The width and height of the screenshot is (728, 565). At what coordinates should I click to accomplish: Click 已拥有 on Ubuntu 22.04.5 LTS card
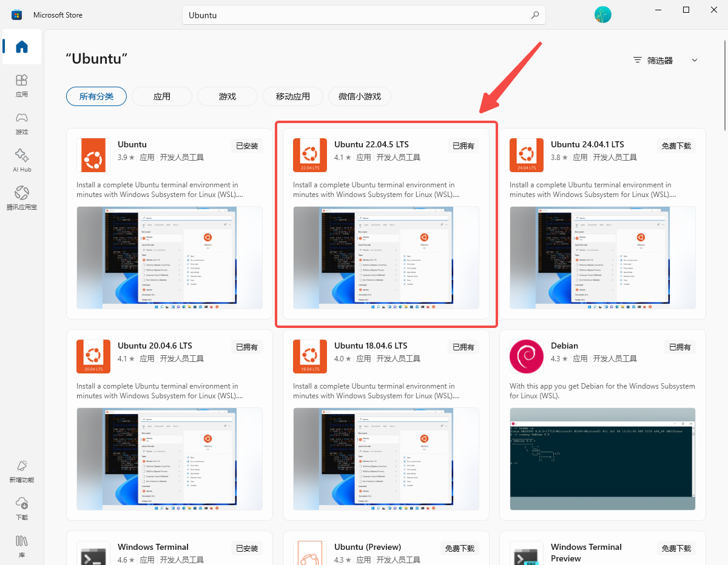[463, 145]
